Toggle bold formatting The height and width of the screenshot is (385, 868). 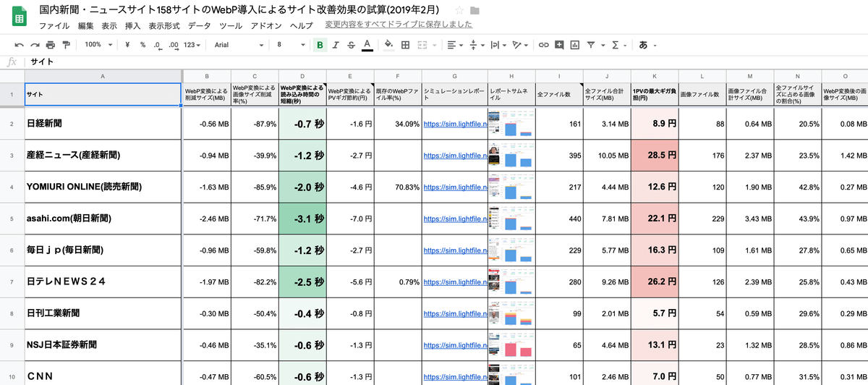tap(320, 45)
